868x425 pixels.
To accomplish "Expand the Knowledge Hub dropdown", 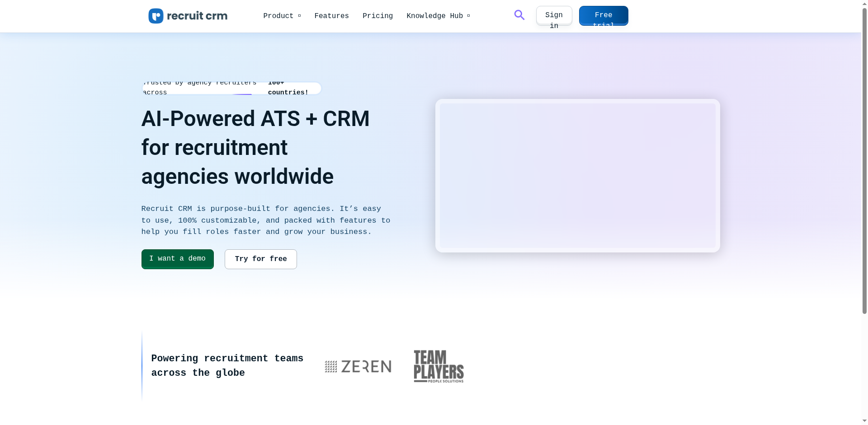I will (x=438, y=16).
